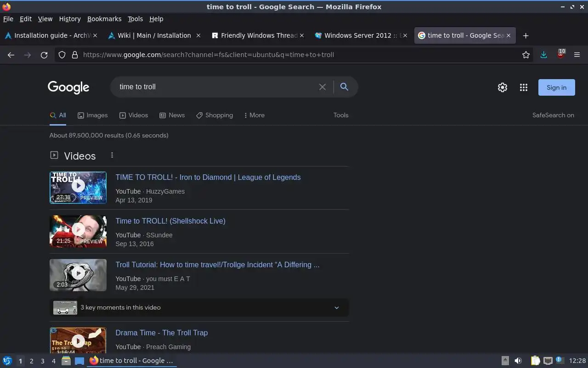Click the forward navigation arrow
This screenshot has height=368, width=588.
point(28,55)
